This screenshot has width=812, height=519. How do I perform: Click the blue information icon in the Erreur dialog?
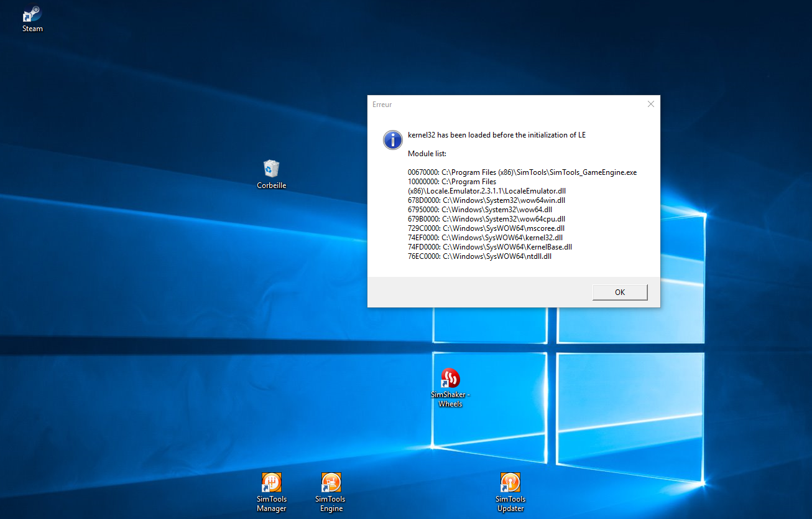393,139
